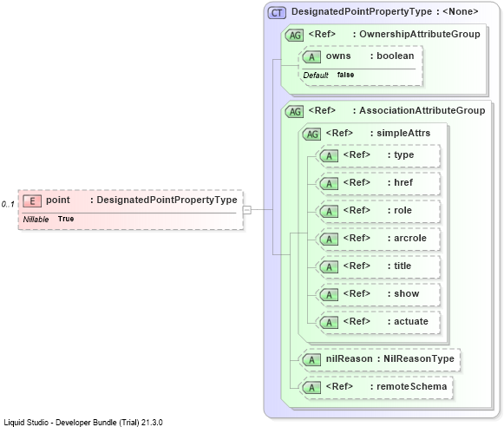The height and width of the screenshot is (427, 504).
Task: Click the AG icon next to simpleAttrs
Action: (x=311, y=134)
